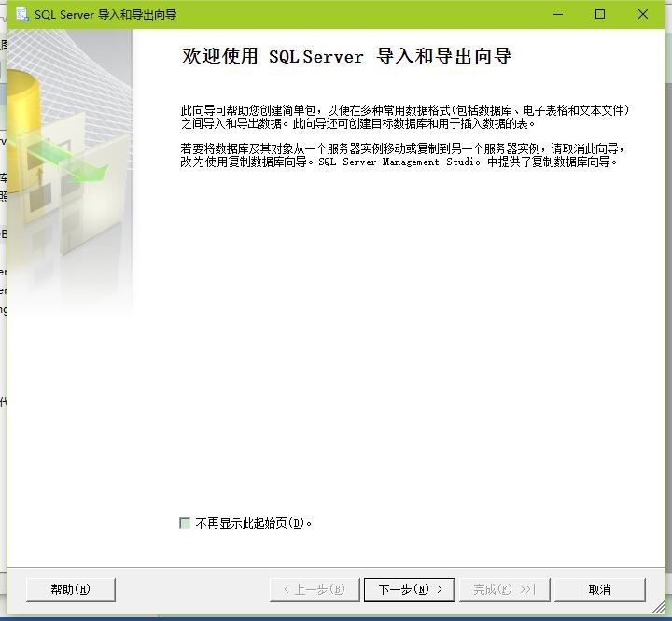Click the 下一步(N) button
This screenshot has width=672, height=621.
(x=410, y=589)
